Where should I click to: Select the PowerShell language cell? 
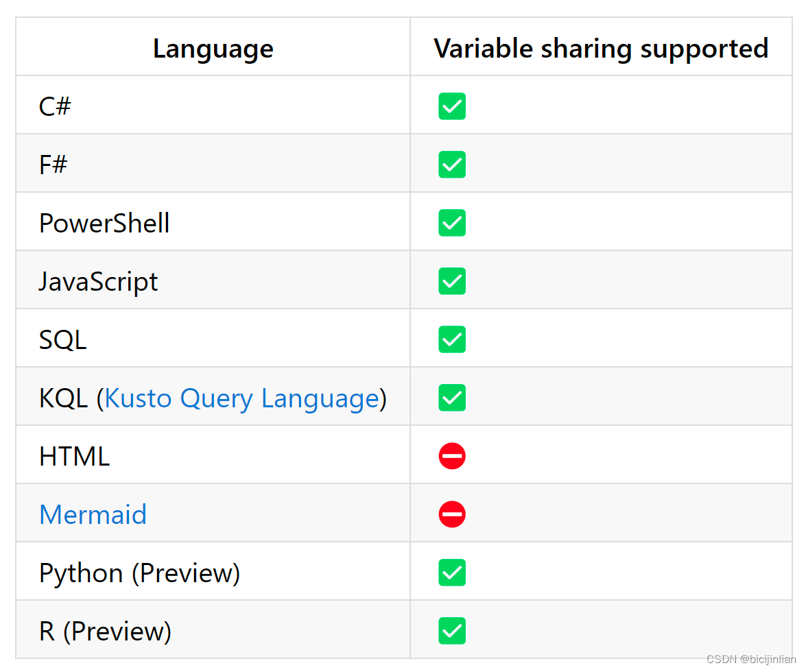tap(213, 221)
